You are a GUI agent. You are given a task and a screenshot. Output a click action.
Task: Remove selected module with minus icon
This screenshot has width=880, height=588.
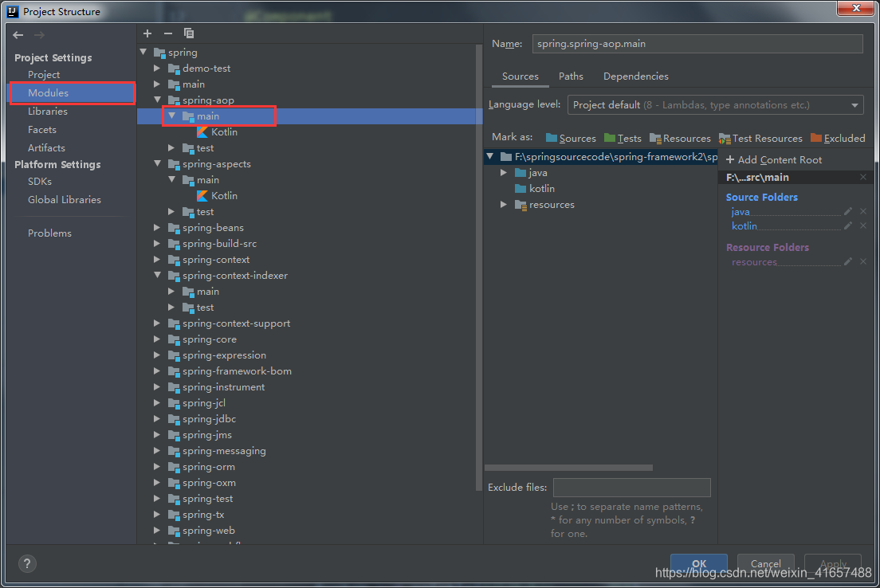[168, 33]
